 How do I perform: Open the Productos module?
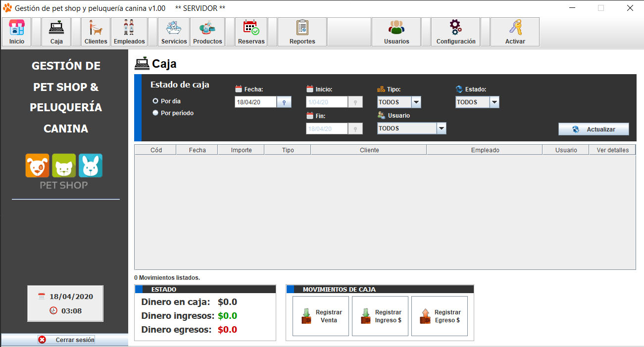pos(207,32)
